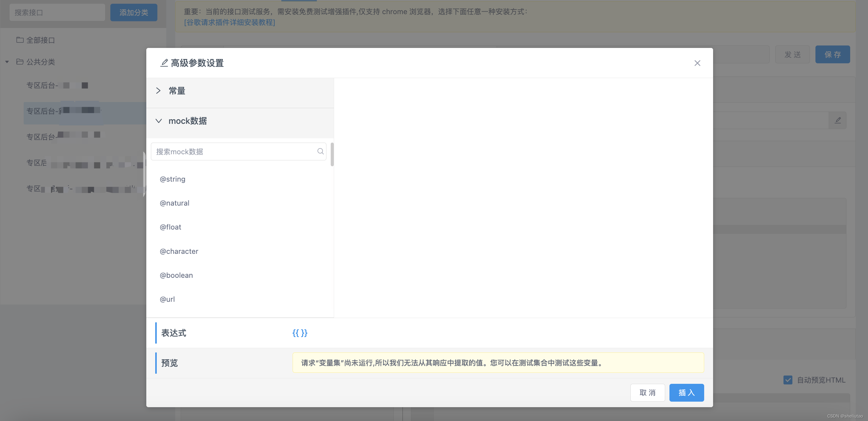
Task: Click the 取消 button
Action: pyautogui.click(x=647, y=392)
